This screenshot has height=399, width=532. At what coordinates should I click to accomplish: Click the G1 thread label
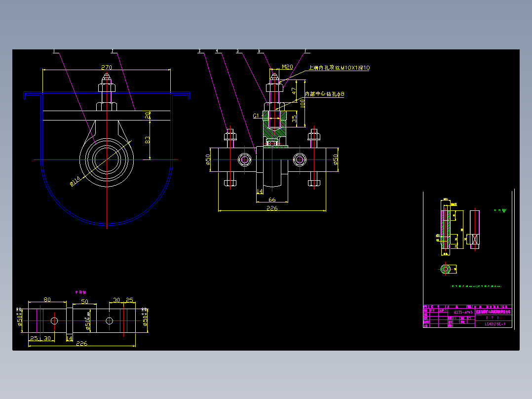[x=256, y=116]
